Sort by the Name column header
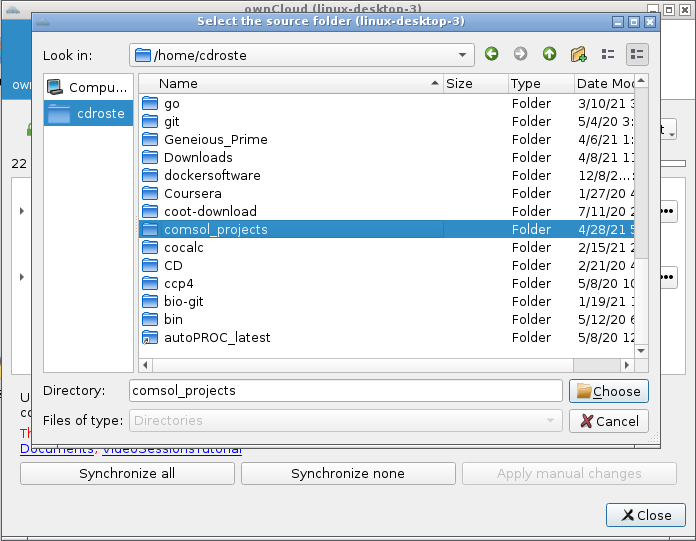The image size is (696, 541). [291, 83]
